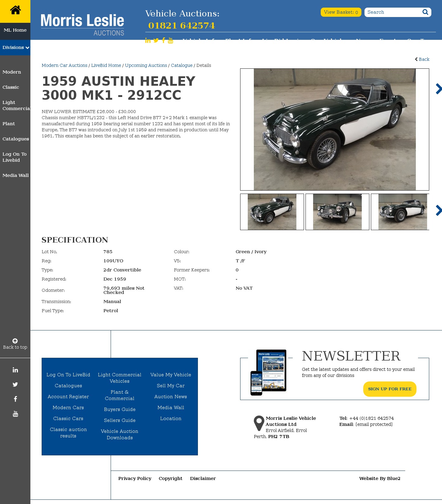Open footer Plant & Commercial link
The width and height of the screenshot is (442, 504).
pyautogui.click(x=120, y=395)
